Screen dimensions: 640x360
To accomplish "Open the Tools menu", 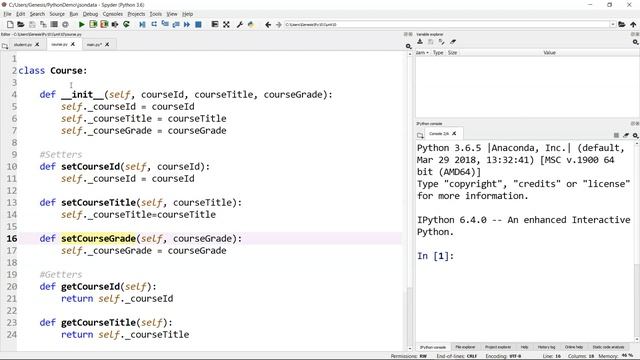I will point(156,14).
